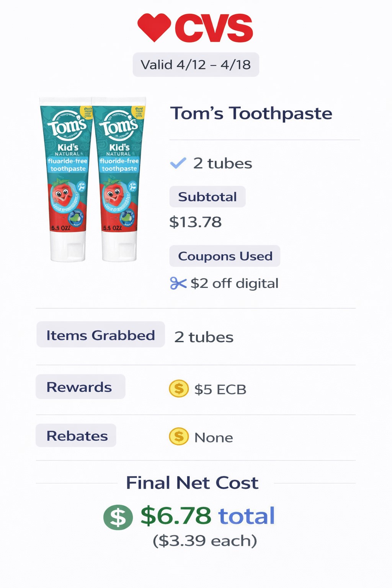
Task: Click the Coupons Used label badge
Action: click(x=225, y=256)
